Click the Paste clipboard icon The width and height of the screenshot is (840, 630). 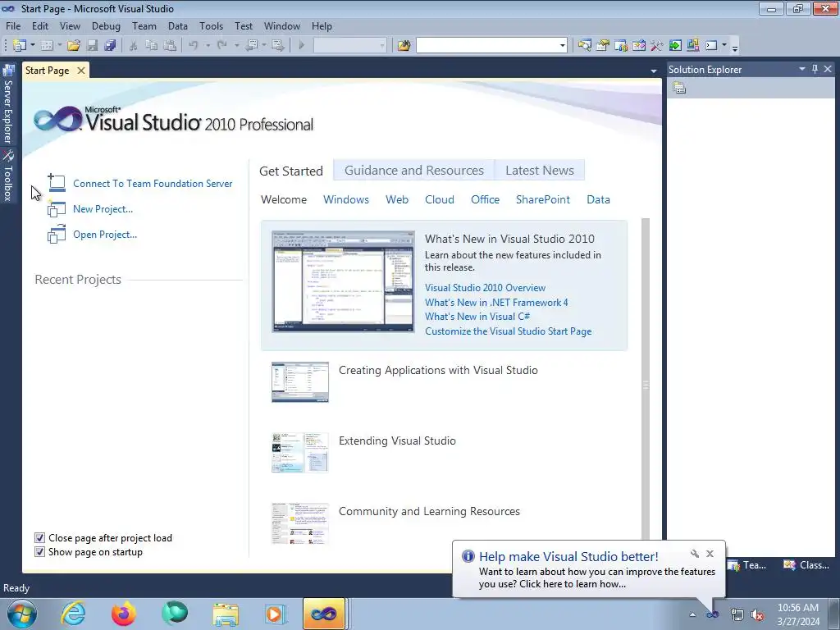coord(170,46)
